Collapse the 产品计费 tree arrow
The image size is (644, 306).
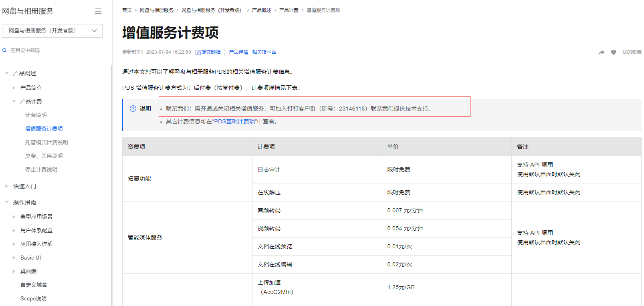click(x=14, y=101)
